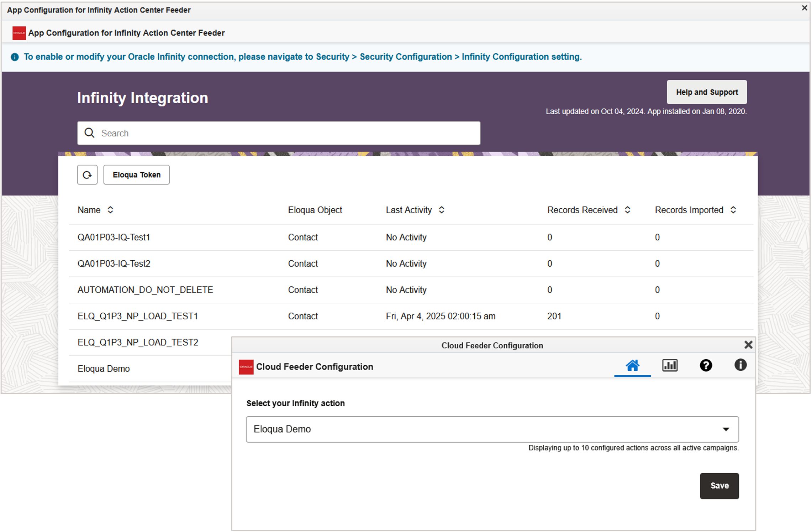Click the Oracle logo beside Cloud Feeder Configuration

(246, 367)
